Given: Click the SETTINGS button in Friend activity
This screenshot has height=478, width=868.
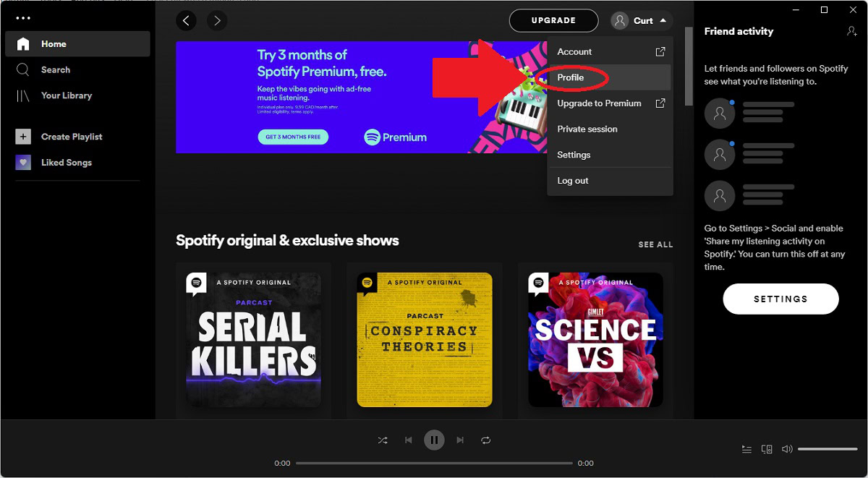Looking at the screenshot, I should [x=780, y=299].
